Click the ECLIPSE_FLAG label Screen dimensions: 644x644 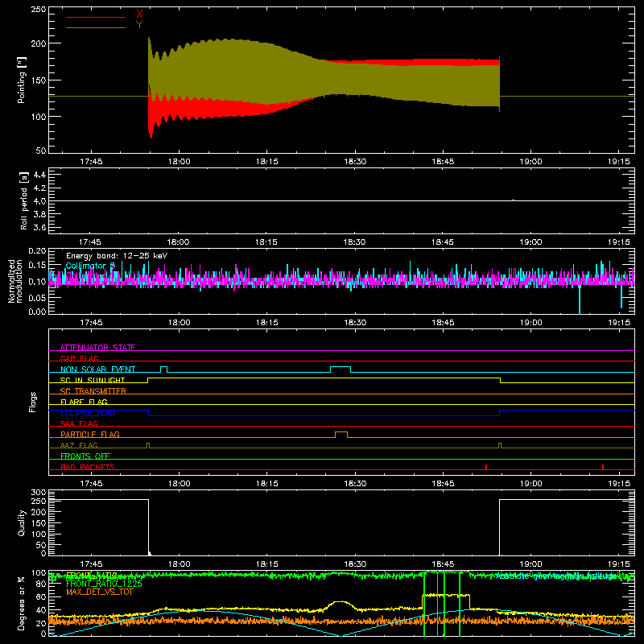click(x=88, y=413)
